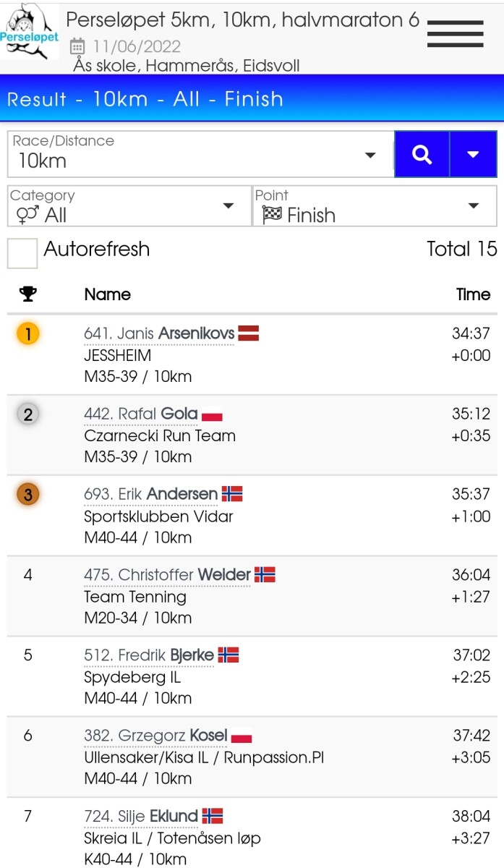Open the Race/Distance 10km dropdown
Screen dimensions: 504x868
[199, 154]
